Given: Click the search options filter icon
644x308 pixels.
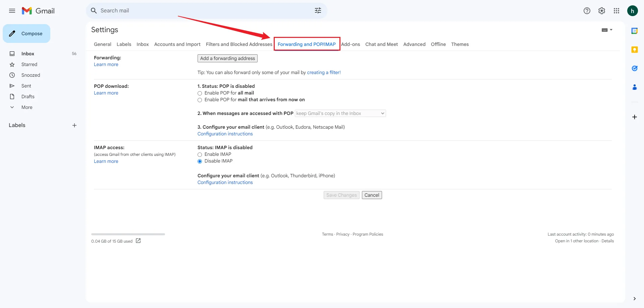Looking at the screenshot, I should 318,11.
